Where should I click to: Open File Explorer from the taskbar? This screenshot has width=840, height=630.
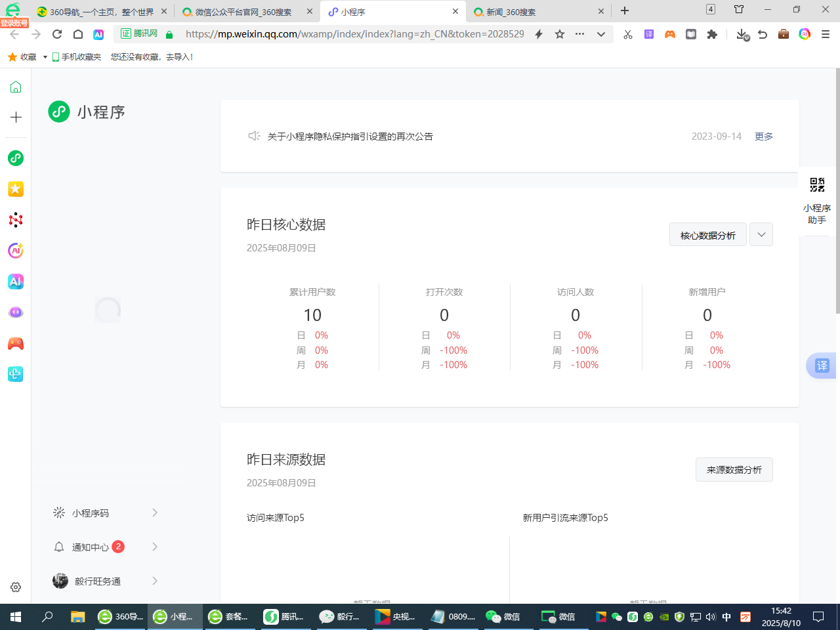point(78,617)
